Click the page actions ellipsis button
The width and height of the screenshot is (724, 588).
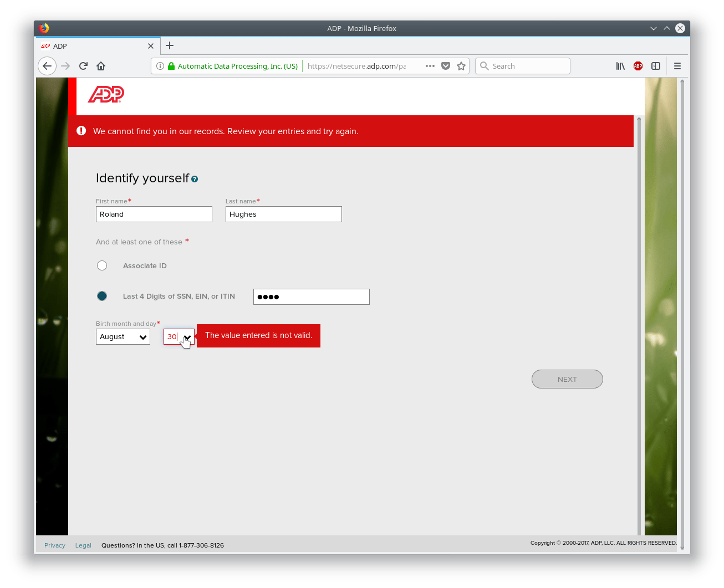coord(430,65)
